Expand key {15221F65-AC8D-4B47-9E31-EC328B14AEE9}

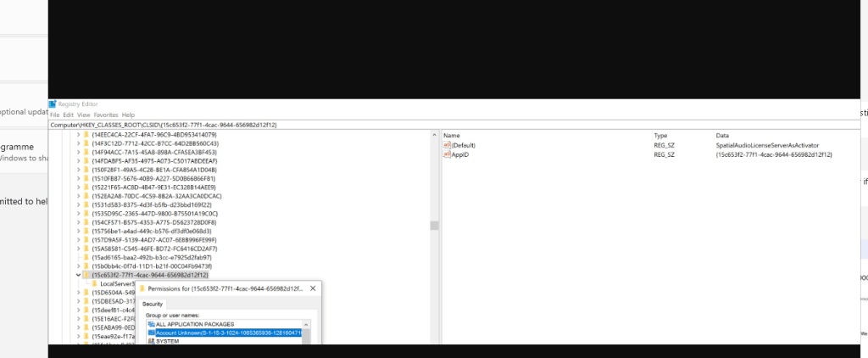point(79,187)
